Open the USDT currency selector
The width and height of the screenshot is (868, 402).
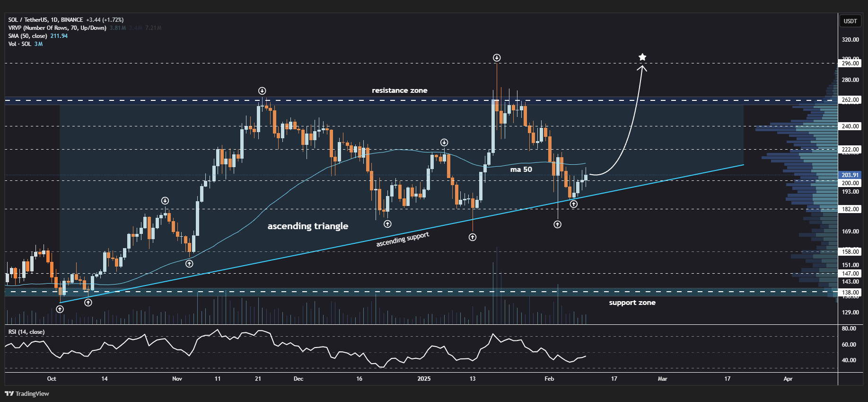(x=850, y=21)
